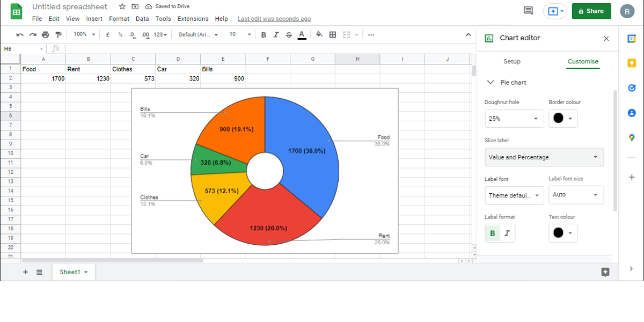
Task: Open Google Tasks in side panel
Action: tap(631, 88)
